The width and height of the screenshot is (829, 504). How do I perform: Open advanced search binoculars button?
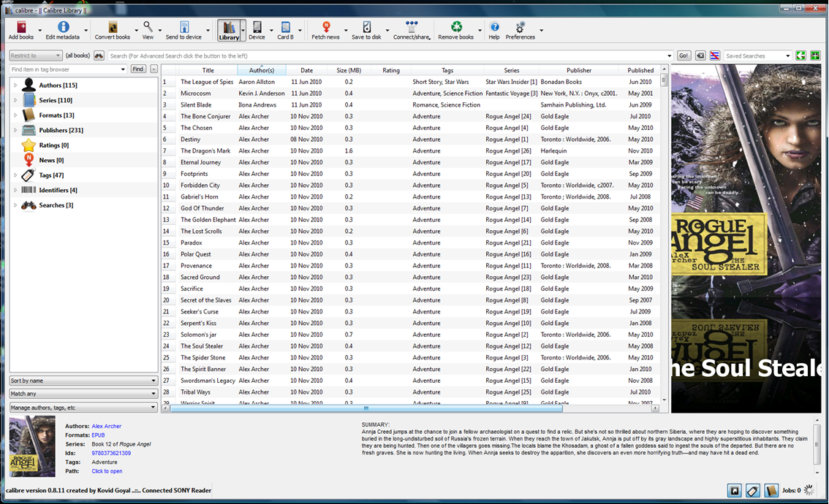pyautogui.click(x=99, y=56)
